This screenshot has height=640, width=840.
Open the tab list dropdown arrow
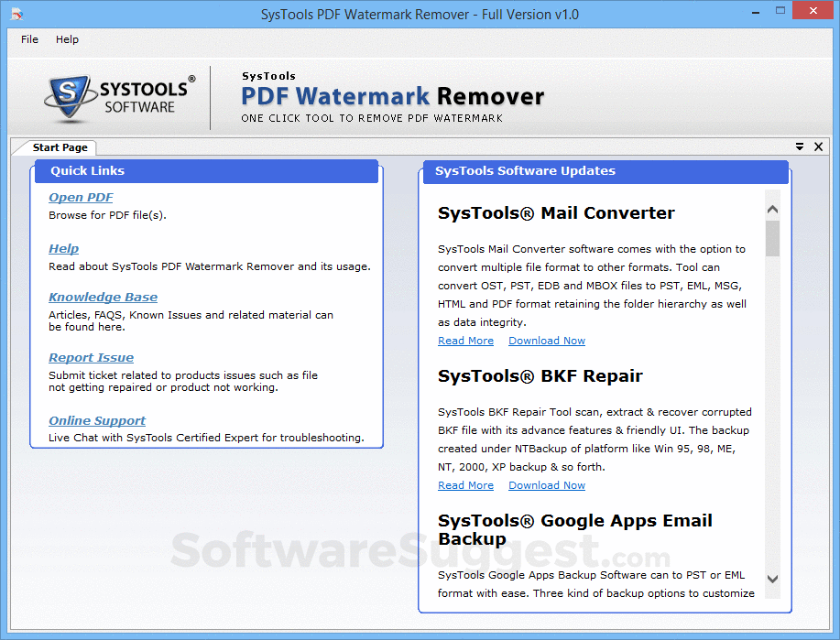[x=800, y=146]
